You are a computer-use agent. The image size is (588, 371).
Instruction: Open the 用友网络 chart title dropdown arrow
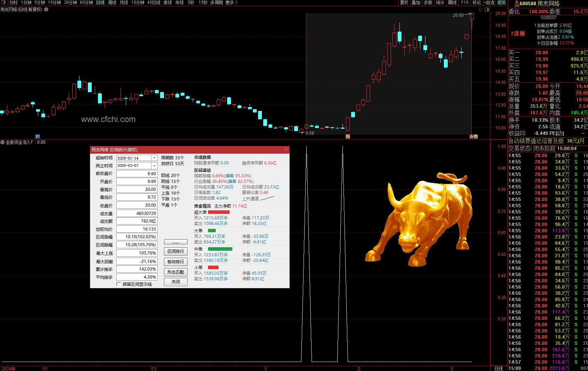tap(46, 9)
